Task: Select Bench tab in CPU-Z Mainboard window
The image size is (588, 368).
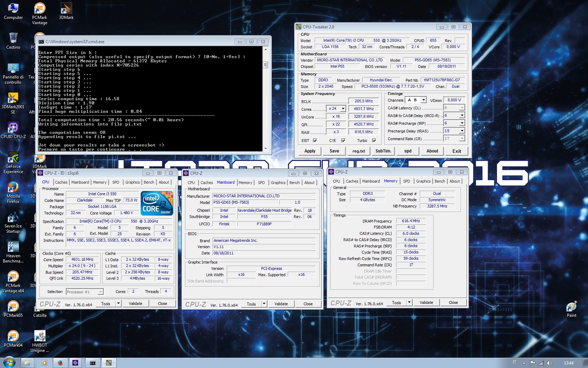Action: [x=294, y=183]
